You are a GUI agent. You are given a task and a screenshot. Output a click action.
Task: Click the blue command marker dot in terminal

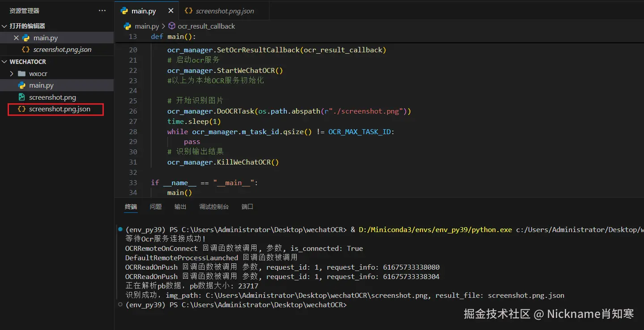coord(120,229)
